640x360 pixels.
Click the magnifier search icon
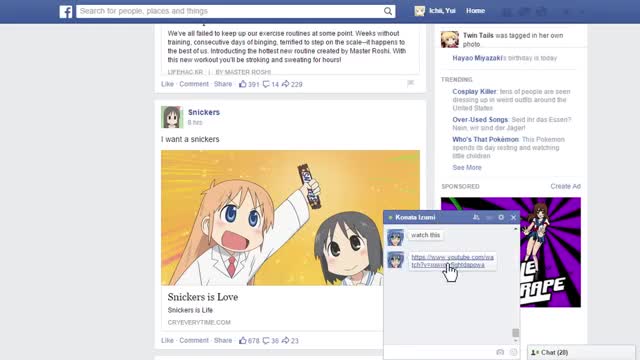click(388, 11)
